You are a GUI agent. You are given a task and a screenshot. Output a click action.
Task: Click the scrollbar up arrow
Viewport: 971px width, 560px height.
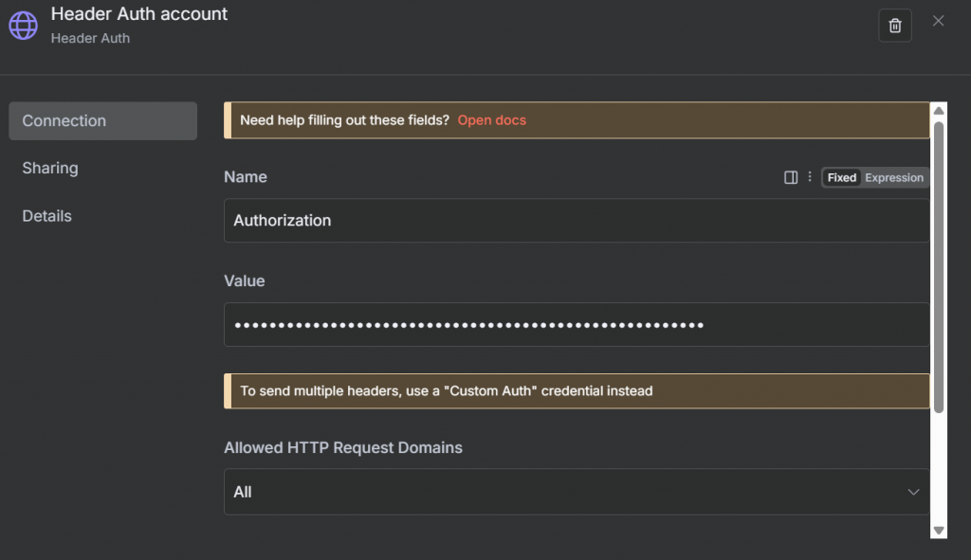tap(939, 111)
